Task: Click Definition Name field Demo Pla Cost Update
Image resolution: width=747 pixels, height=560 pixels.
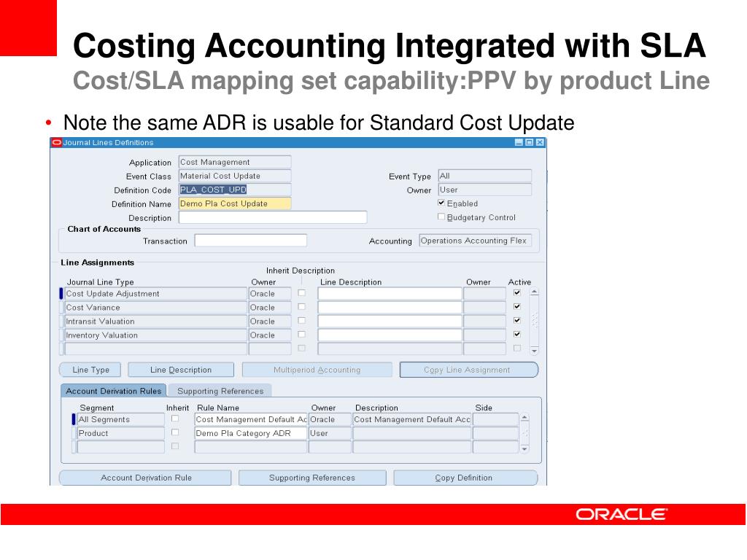Action: coord(235,204)
